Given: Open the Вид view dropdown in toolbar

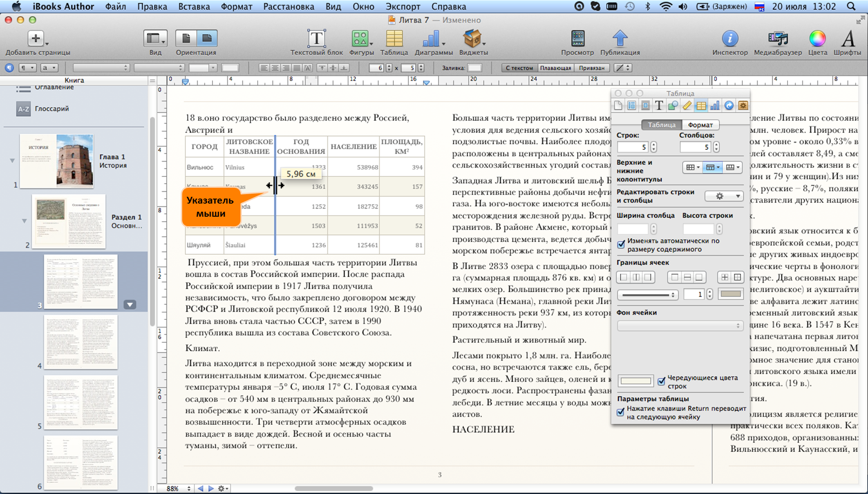Looking at the screenshot, I should tap(156, 38).
